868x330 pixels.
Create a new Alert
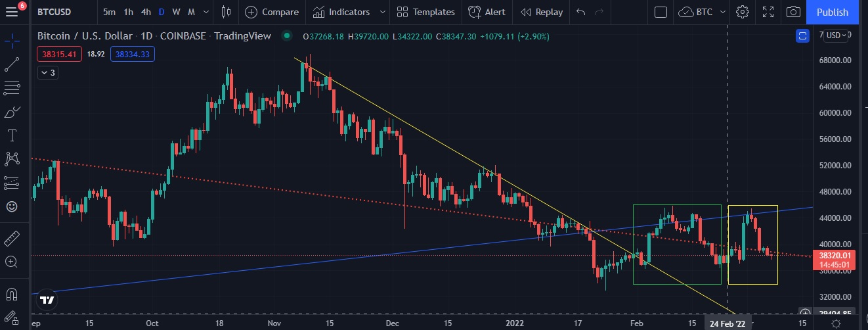(487, 12)
